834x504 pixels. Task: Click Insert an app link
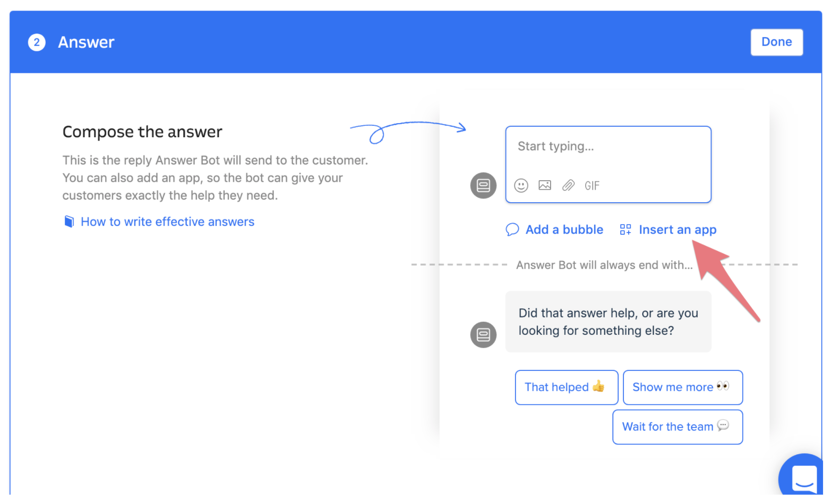click(x=677, y=229)
